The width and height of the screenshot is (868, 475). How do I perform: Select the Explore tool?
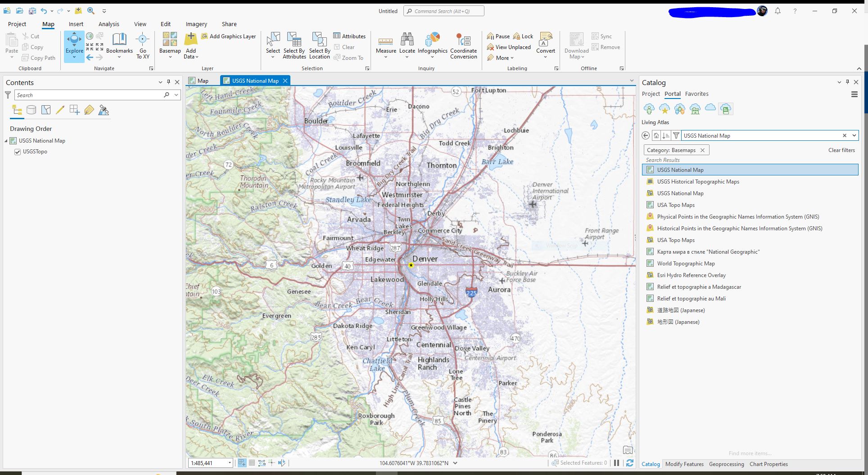[x=74, y=45]
